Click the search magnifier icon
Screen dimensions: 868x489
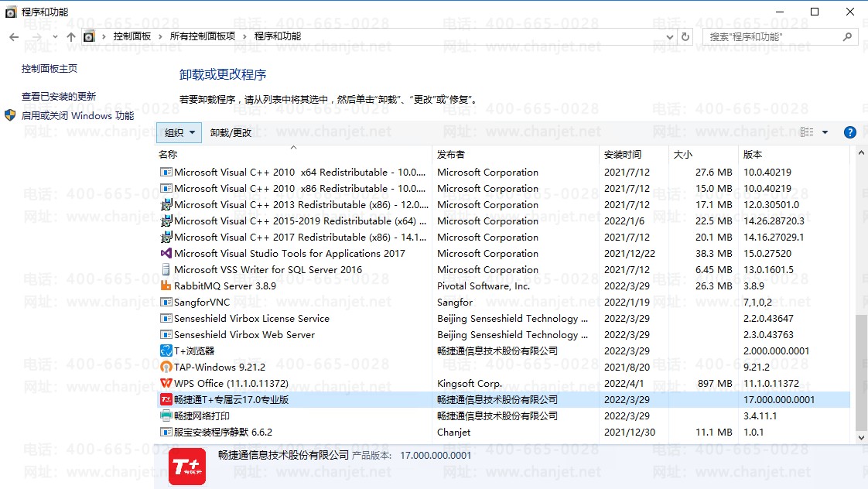pos(847,36)
